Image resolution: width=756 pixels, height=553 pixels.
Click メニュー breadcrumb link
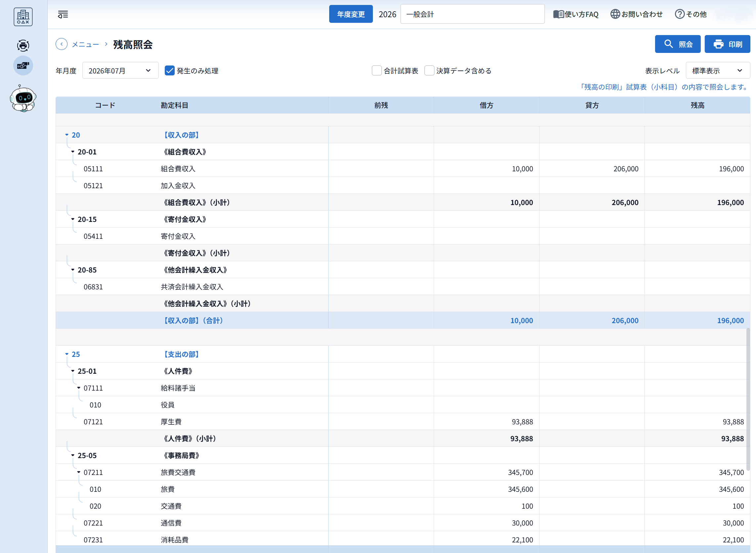(85, 45)
